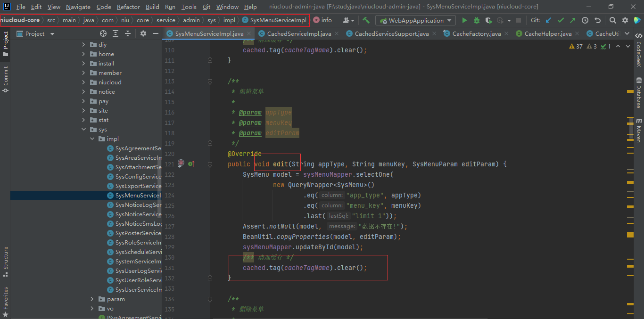Select the locate-opened-file target icon in Project panel
This screenshot has width=644, height=319.
tap(103, 33)
